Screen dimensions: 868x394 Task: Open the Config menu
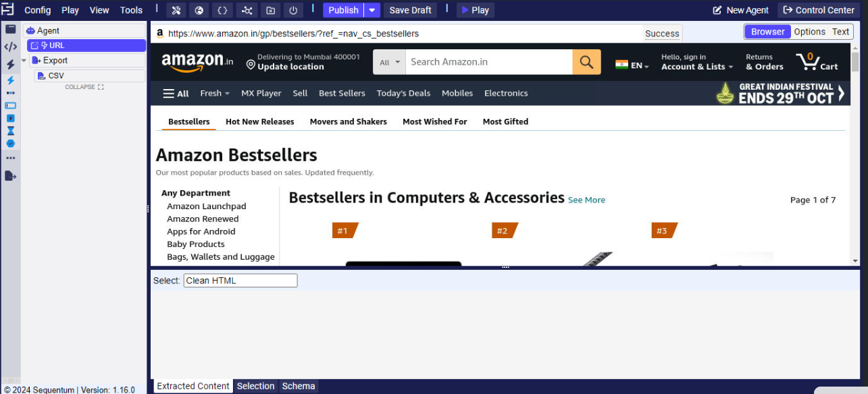click(38, 10)
